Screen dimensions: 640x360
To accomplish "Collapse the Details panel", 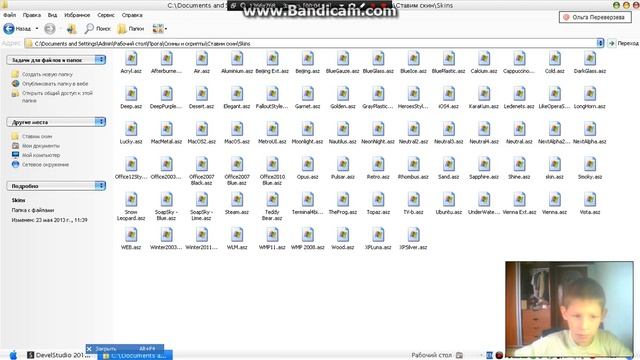I will 100,186.
